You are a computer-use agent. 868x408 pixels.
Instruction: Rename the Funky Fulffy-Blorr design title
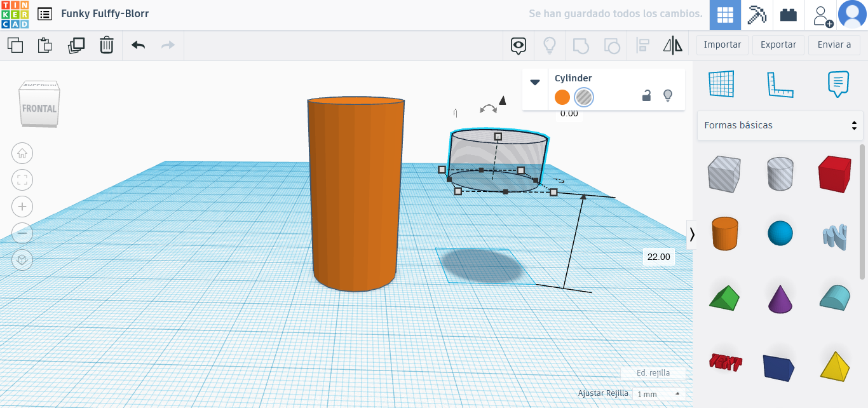click(105, 13)
